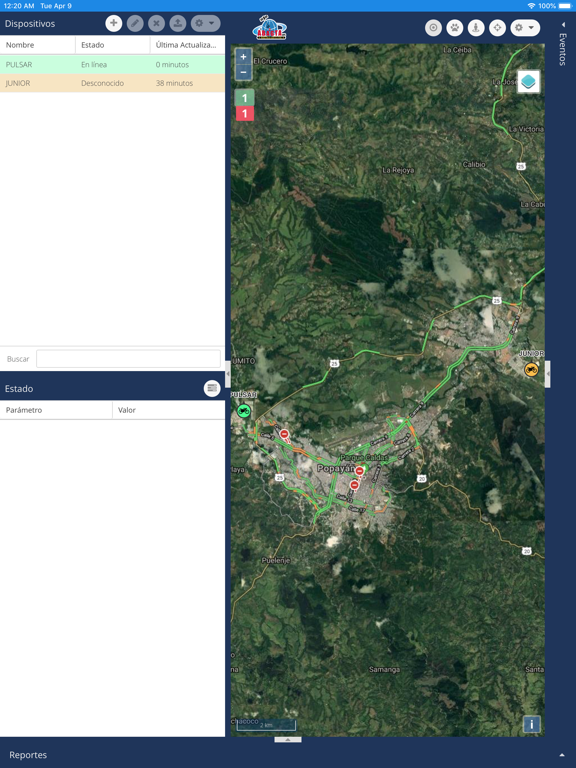The image size is (576, 768).
Task: Click the company logo in header
Action: (269, 28)
